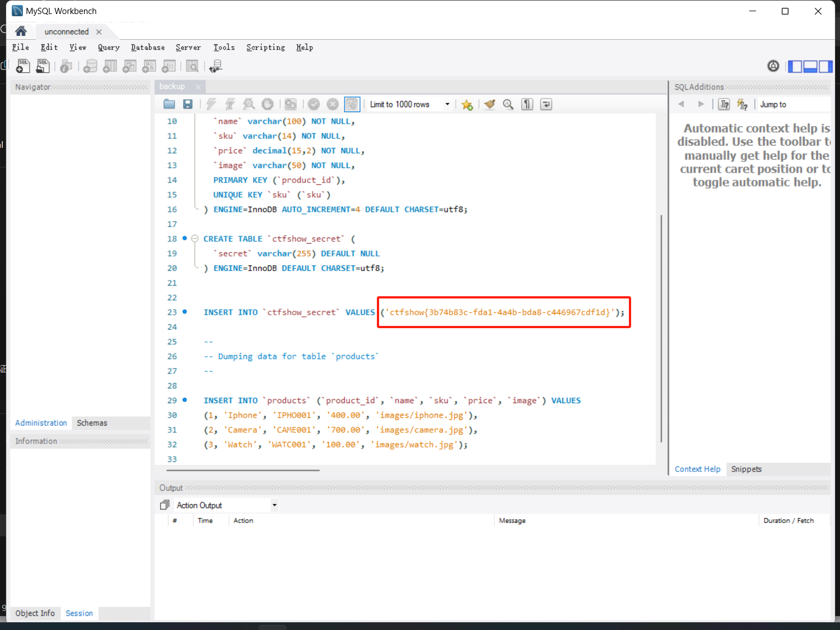This screenshot has height=630, width=840.
Task: Commit the transaction checkmark icon
Action: (314, 104)
